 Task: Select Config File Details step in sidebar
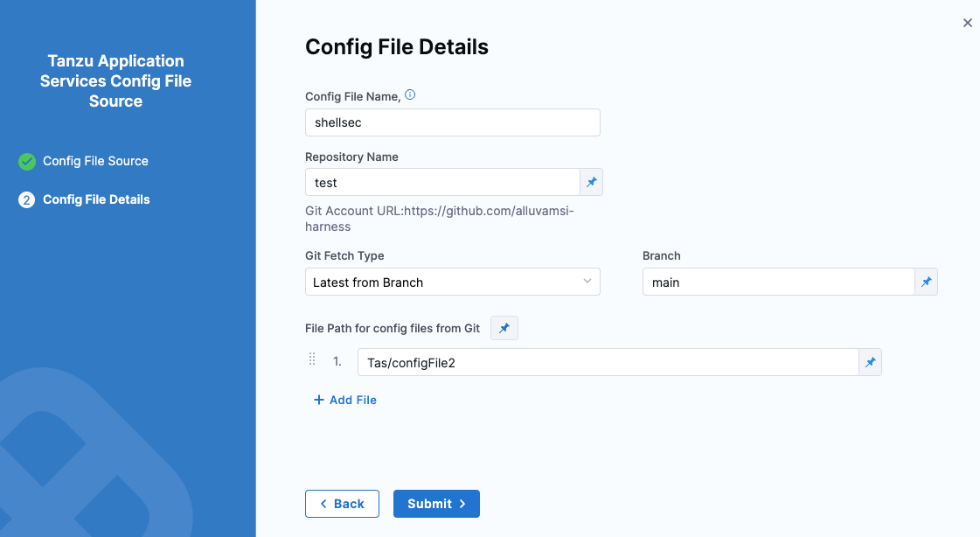[96, 199]
